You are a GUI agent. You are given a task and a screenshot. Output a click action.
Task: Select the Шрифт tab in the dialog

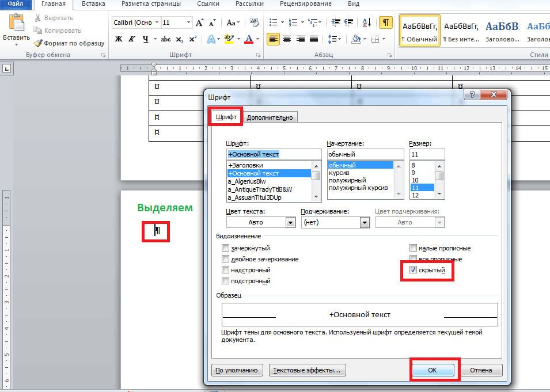pyautogui.click(x=226, y=117)
